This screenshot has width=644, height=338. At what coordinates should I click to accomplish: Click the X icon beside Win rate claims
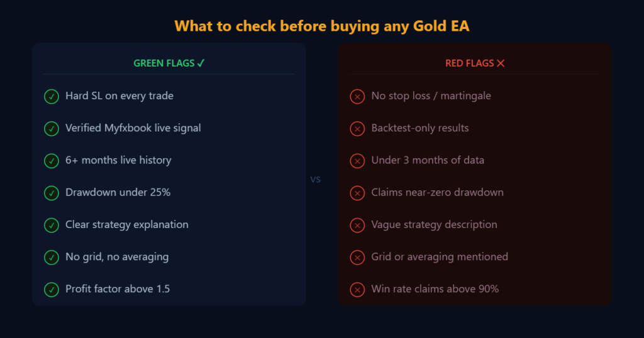coord(357,290)
